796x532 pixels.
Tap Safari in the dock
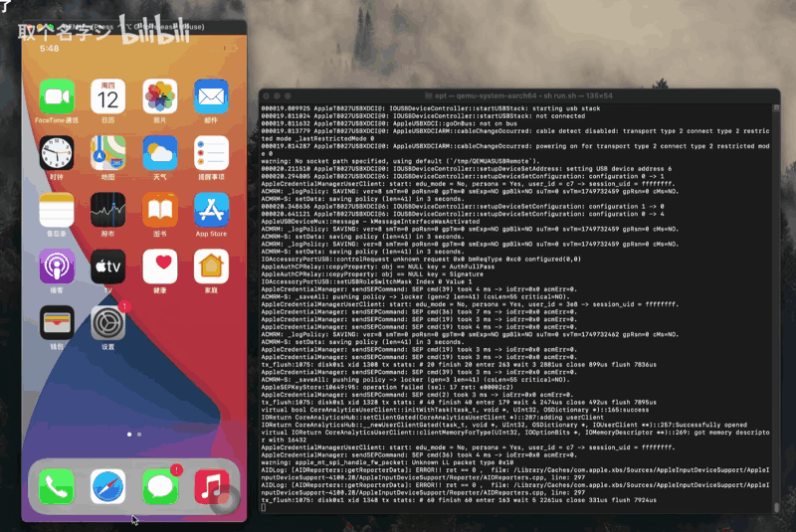[x=107, y=485]
